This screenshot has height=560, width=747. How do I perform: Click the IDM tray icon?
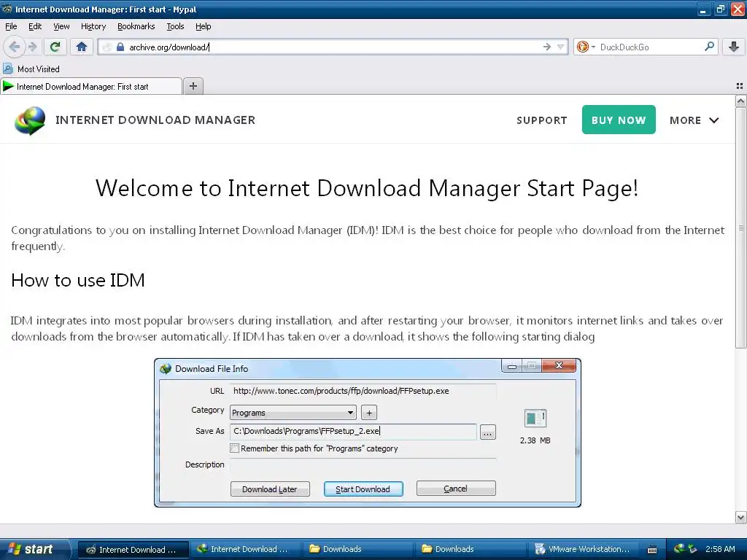click(678, 549)
